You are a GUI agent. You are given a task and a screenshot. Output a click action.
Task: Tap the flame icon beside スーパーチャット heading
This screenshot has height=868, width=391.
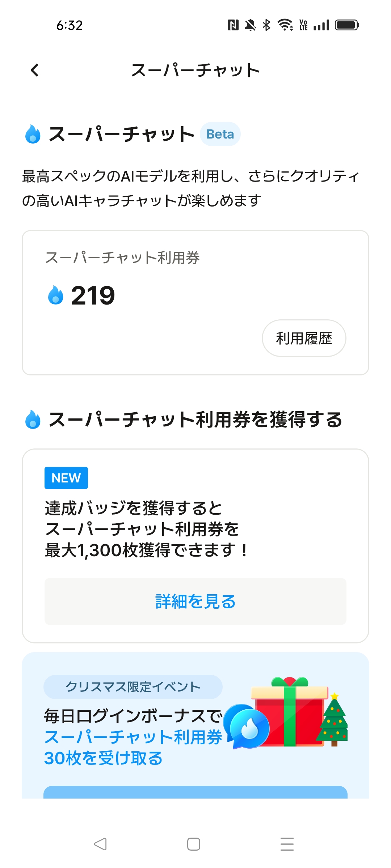pos(33,134)
